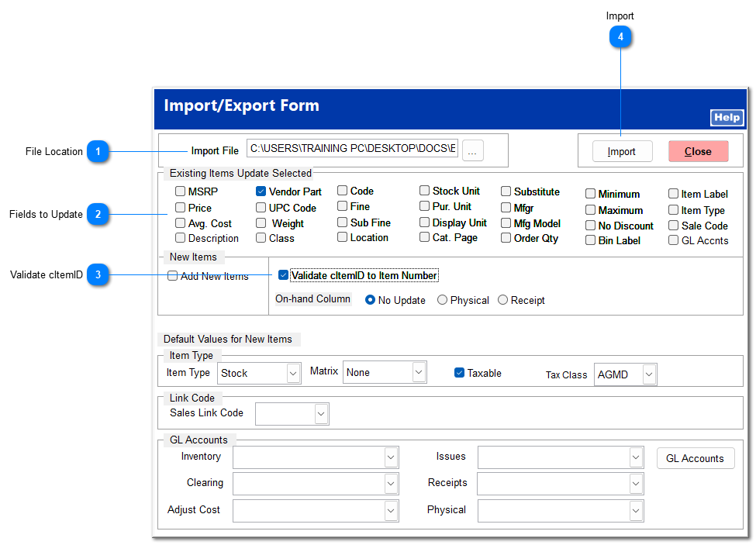Select the No Update radio button
Image resolution: width=756 pixels, height=545 pixels.
click(371, 300)
